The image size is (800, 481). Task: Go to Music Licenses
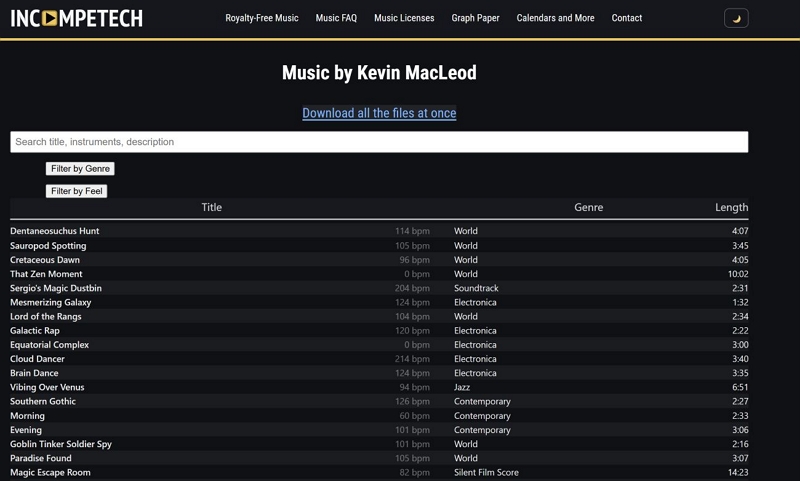pos(404,18)
